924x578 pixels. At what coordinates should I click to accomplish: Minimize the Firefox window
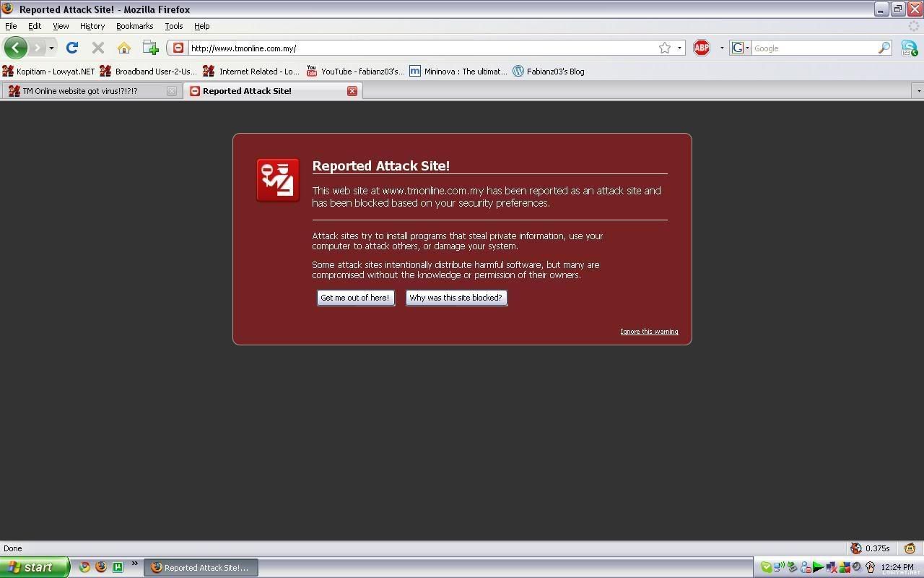click(x=881, y=9)
